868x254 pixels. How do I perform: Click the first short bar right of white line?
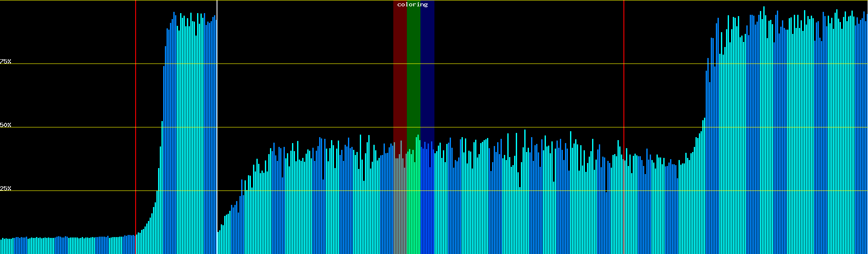tap(218, 243)
